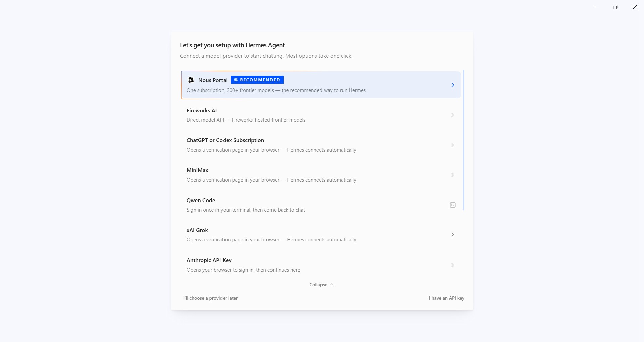Click the provider list vertical scrollbar
This screenshot has height=342, width=644.
coord(463,140)
